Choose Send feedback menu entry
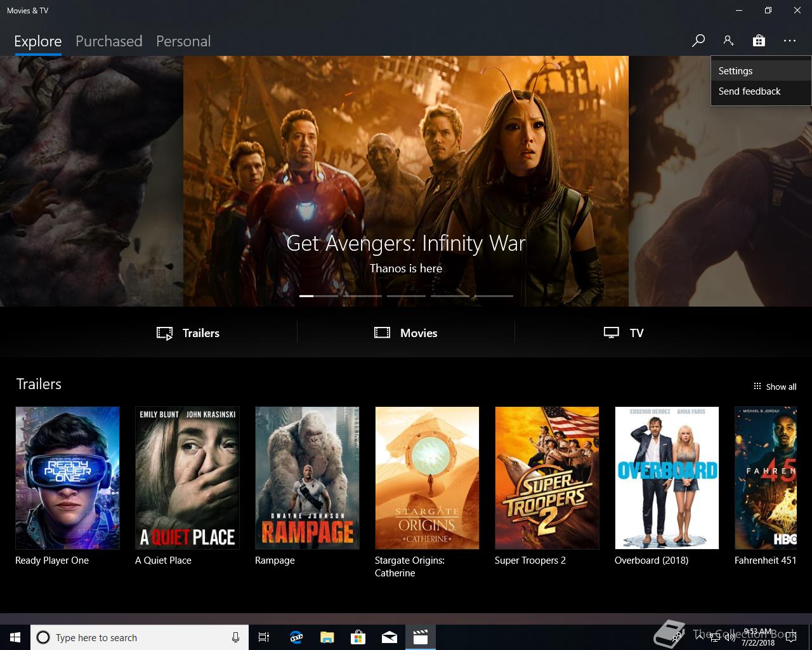The height and width of the screenshot is (650, 812). coord(761,91)
